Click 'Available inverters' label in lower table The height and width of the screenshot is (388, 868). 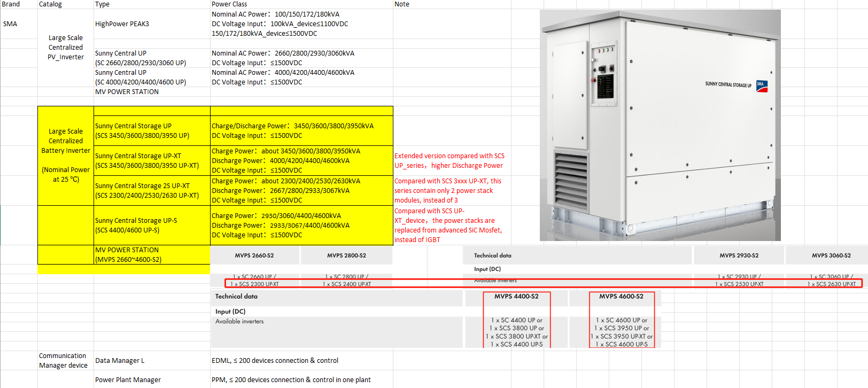click(239, 321)
